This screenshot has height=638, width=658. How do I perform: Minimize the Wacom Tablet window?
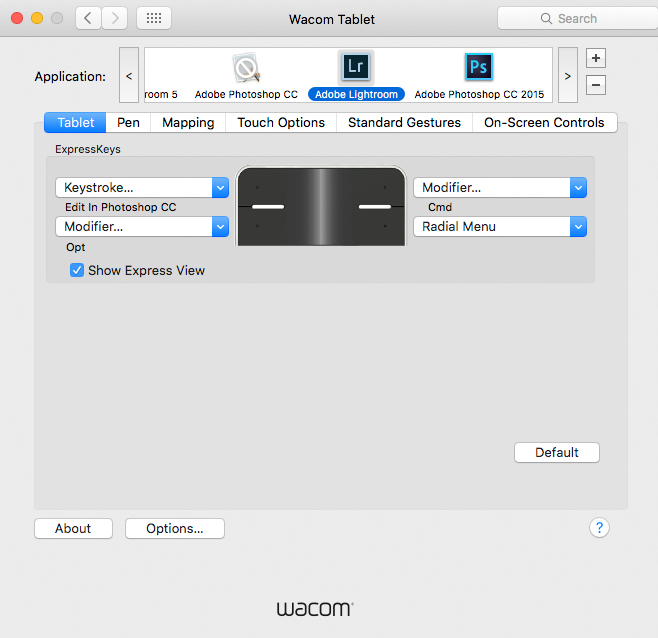[37, 18]
